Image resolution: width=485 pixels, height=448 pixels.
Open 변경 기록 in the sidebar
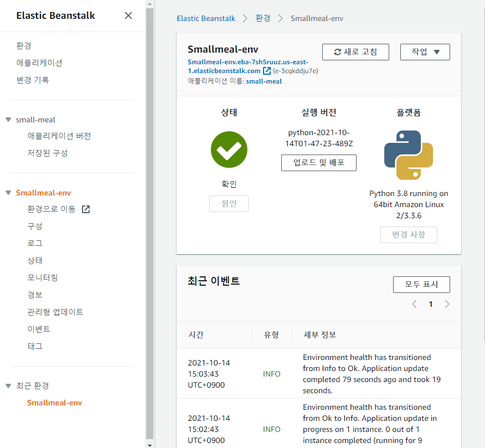tap(33, 80)
